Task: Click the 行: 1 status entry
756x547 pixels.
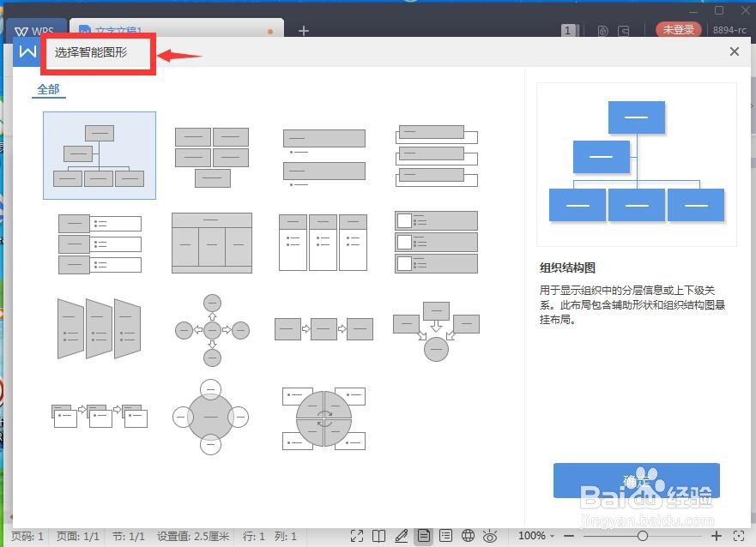Action: coord(254,536)
